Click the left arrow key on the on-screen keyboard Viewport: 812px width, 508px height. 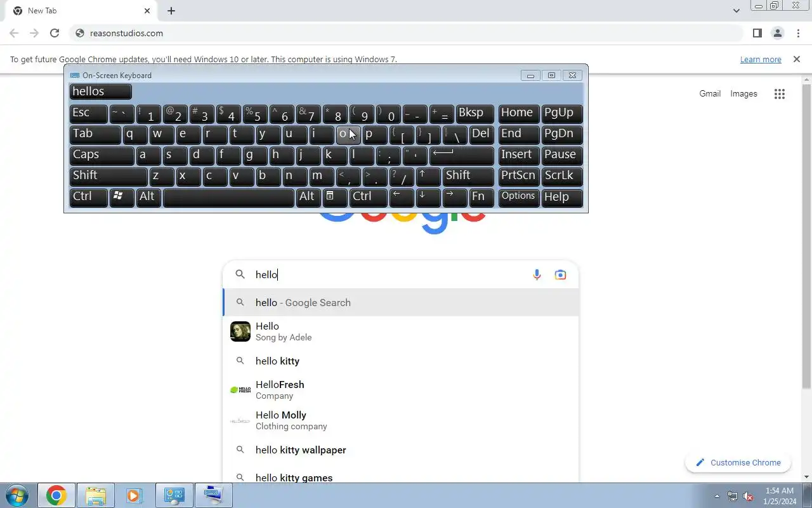pyautogui.click(x=402, y=197)
